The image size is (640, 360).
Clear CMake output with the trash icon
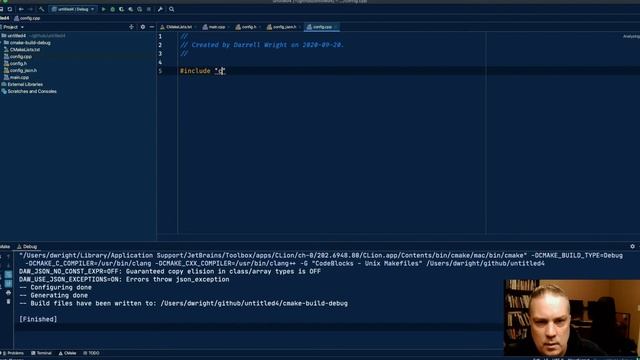[x=8, y=302]
